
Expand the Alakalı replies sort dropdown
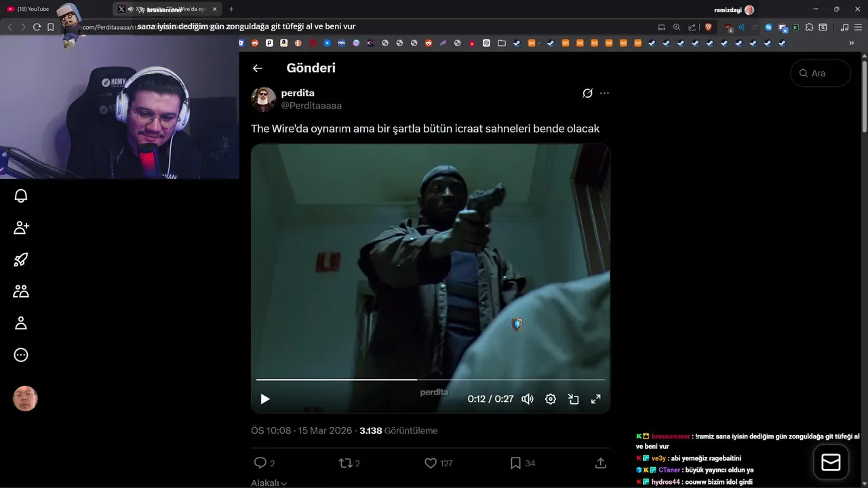pos(269,483)
